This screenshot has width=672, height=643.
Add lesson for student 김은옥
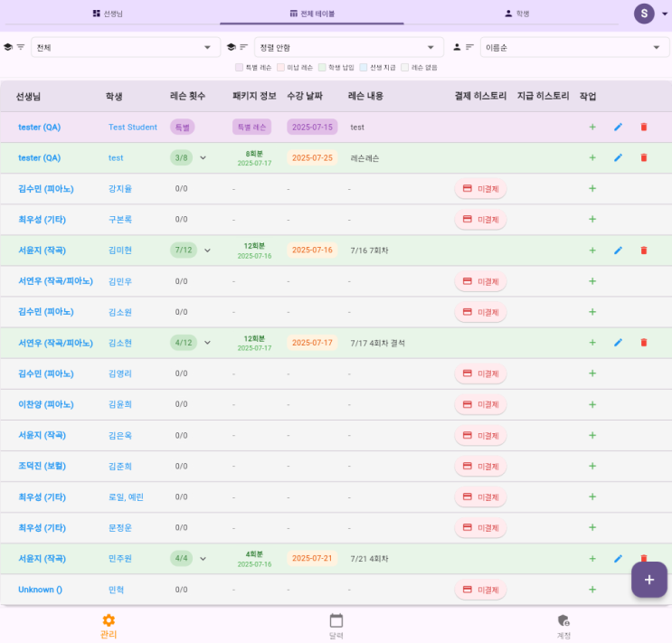(x=592, y=435)
